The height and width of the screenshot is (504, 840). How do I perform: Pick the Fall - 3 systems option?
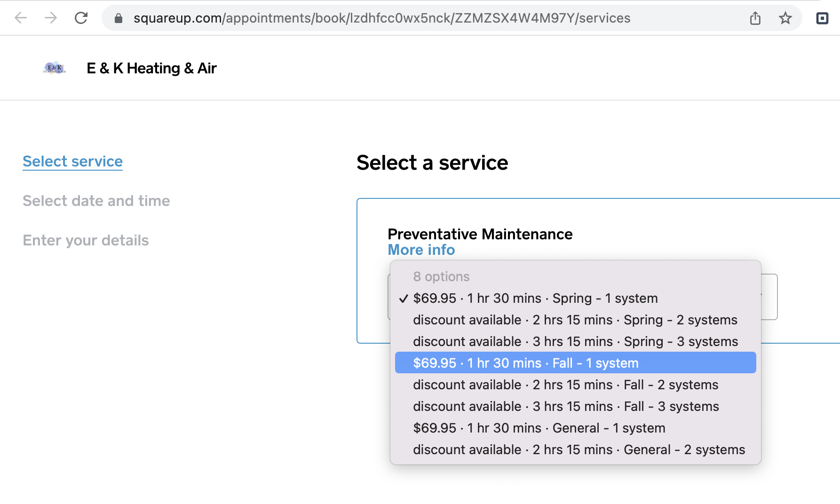pyautogui.click(x=566, y=406)
